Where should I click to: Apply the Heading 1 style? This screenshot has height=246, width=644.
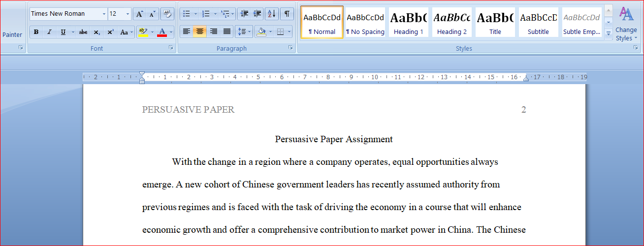[x=409, y=23]
